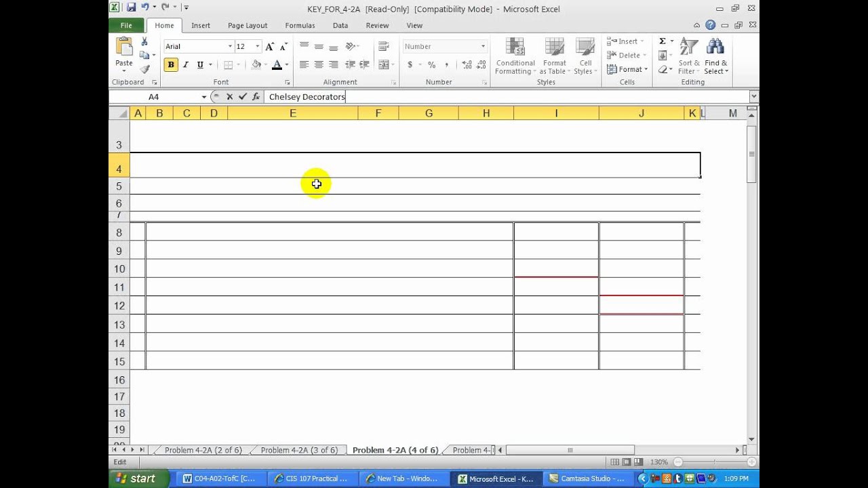Click the Insert cells button
The height and width of the screenshot is (488, 868).
pos(626,41)
